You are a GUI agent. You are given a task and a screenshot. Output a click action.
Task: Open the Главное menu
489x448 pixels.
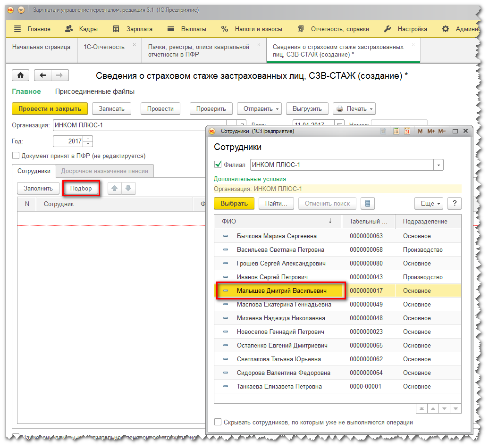(x=33, y=29)
